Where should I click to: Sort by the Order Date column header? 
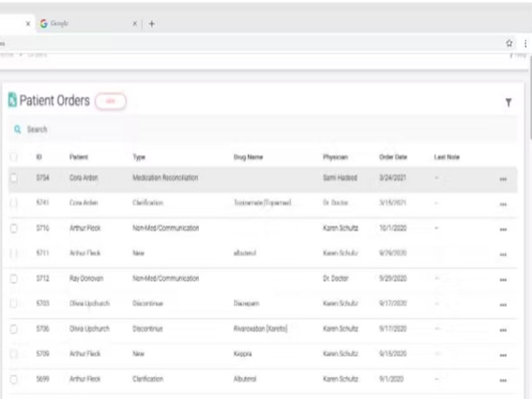coord(391,157)
